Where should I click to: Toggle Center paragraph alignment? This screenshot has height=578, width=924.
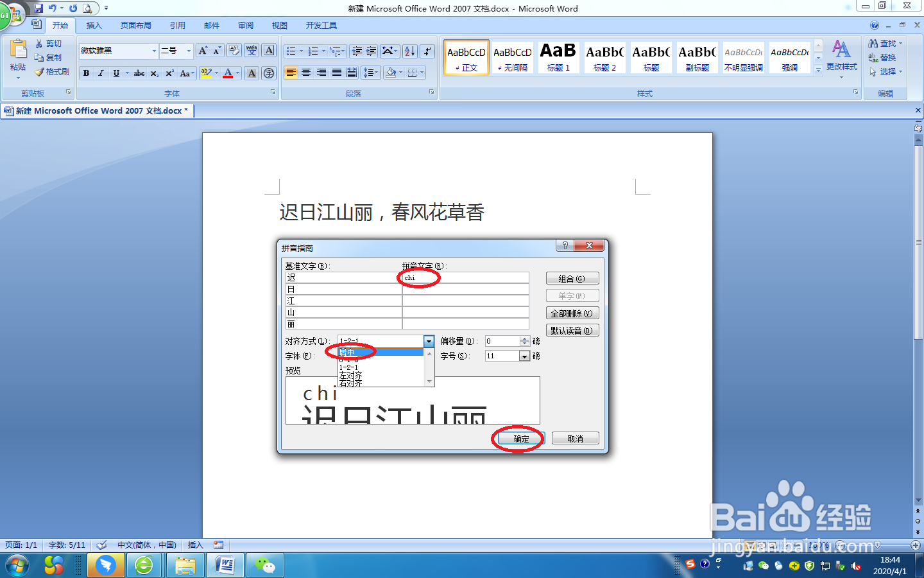(306, 73)
